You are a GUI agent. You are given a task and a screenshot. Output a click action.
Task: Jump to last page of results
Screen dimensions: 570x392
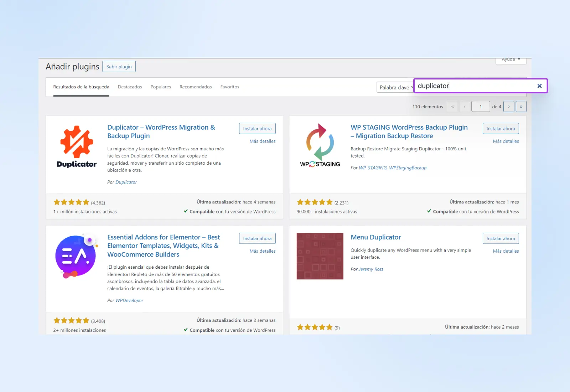(x=521, y=107)
